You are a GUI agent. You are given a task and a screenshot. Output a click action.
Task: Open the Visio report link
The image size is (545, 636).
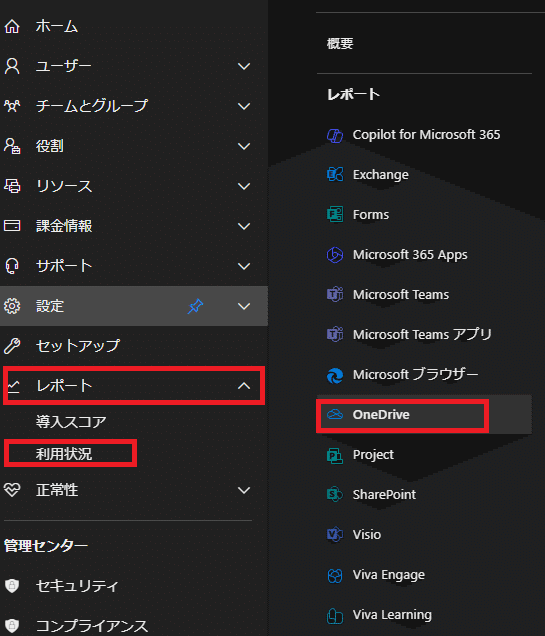pos(367,535)
